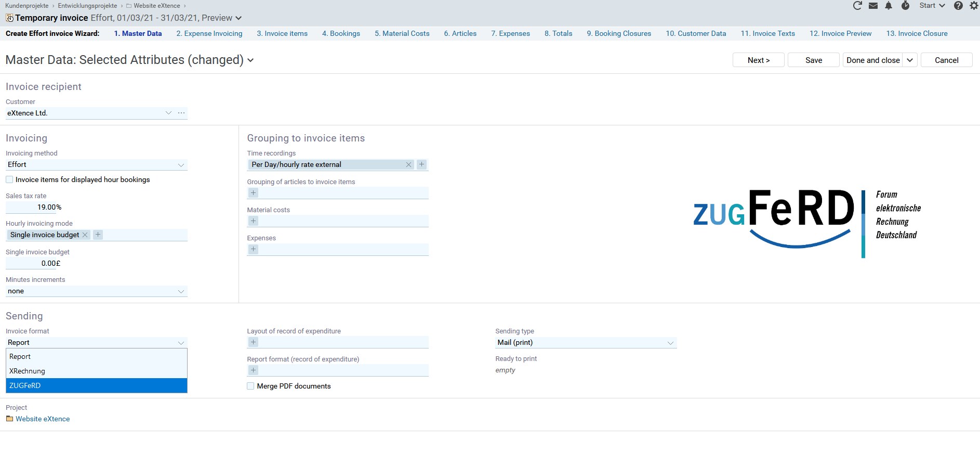Remove 'Per Day/hourly rate external' grouping
This screenshot has width=980, height=465.
(x=409, y=164)
